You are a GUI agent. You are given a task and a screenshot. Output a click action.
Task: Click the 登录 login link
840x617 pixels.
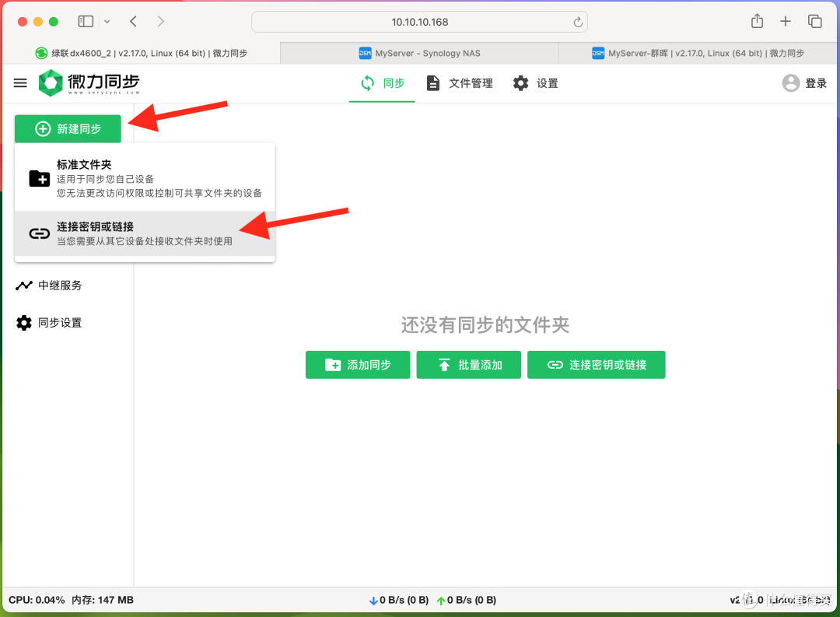pos(814,82)
